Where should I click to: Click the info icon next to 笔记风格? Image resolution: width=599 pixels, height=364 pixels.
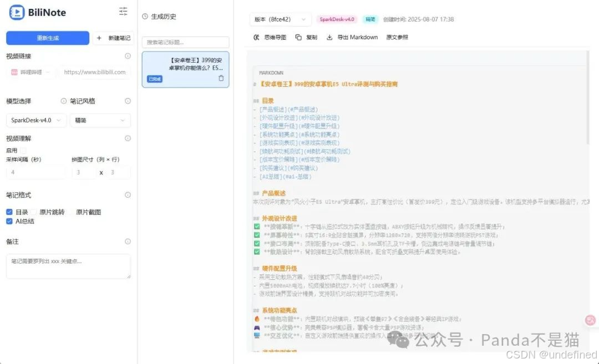pos(128,101)
